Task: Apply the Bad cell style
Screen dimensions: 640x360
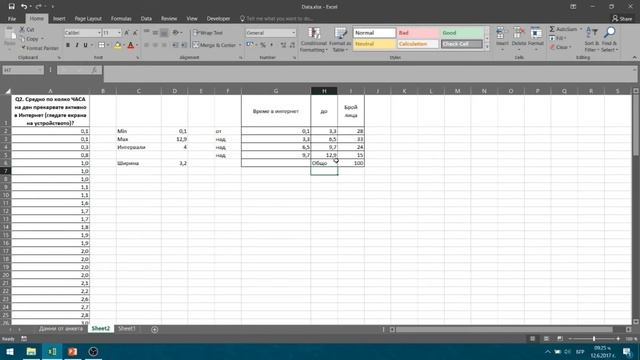Action: pos(418,33)
